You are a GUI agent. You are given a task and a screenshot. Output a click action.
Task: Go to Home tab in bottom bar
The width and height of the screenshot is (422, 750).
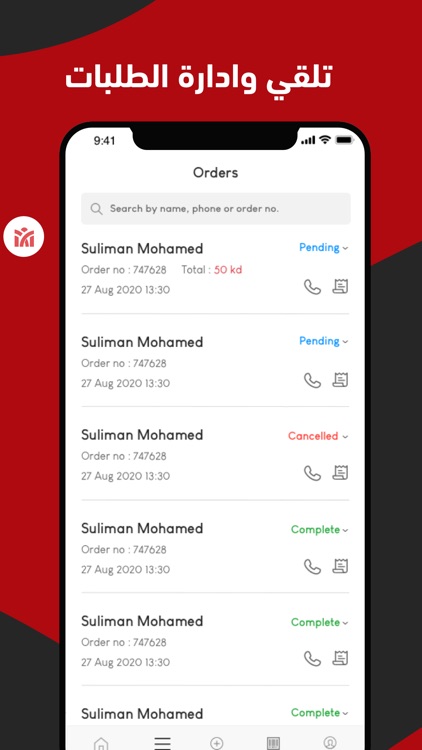point(100,743)
